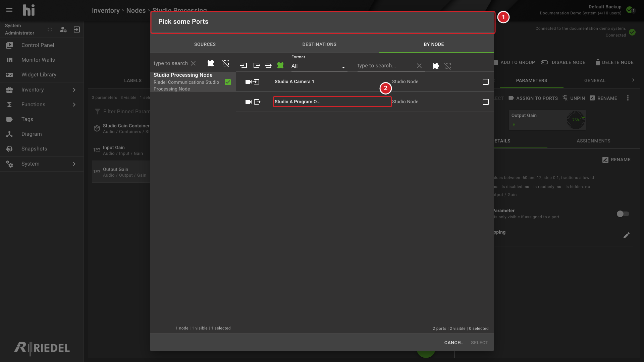Click the node type to search field
644x362 pixels.
tap(171, 63)
